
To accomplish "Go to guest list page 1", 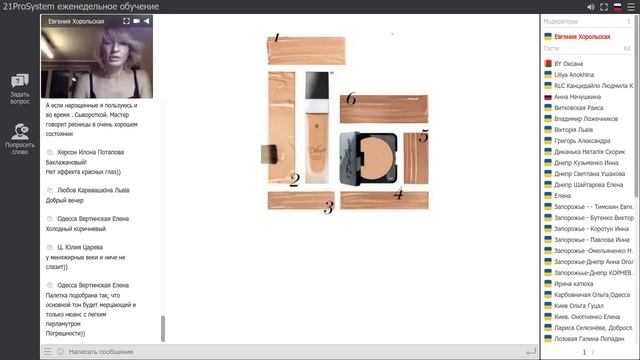I will [x=584, y=352].
